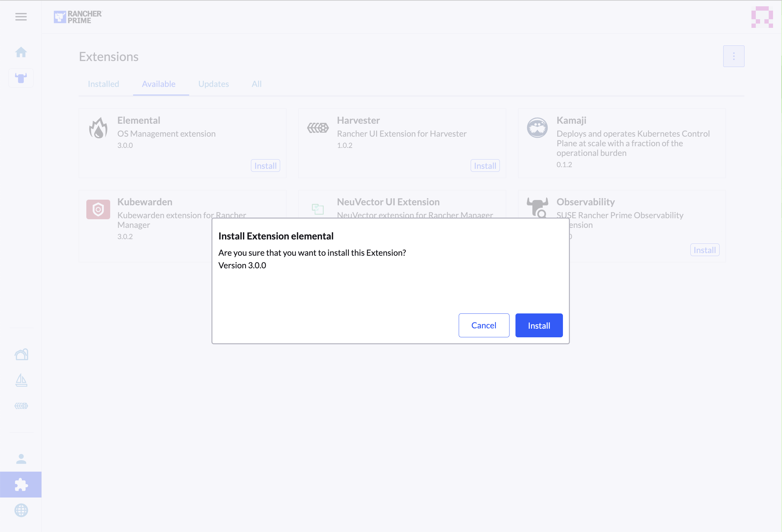Open the hamburger navigation menu
Viewport: 782px width, 532px height.
click(x=21, y=17)
